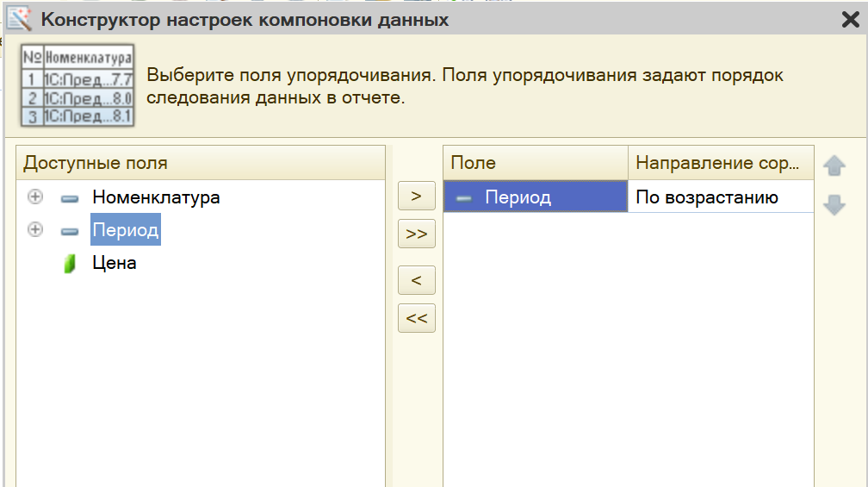Expand the Период tree node
Viewport: 868px width, 487px height.
pyautogui.click(x=34, y=229)
